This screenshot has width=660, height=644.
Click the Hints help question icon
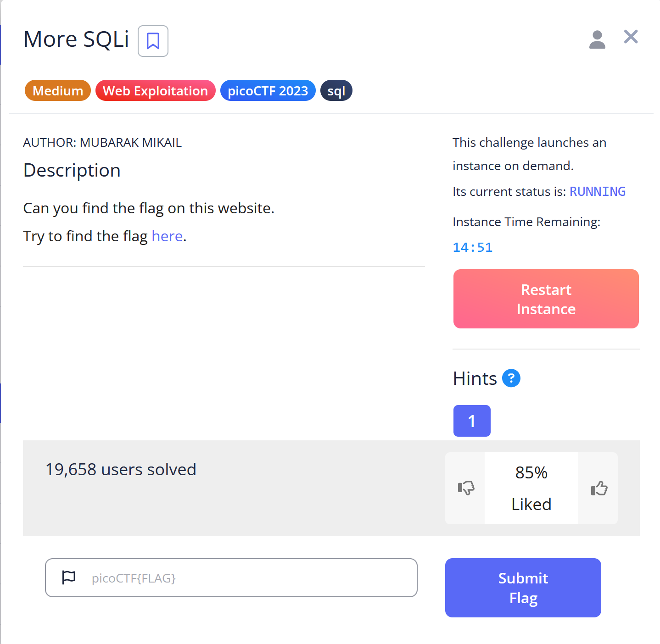[x=511, y=378]
